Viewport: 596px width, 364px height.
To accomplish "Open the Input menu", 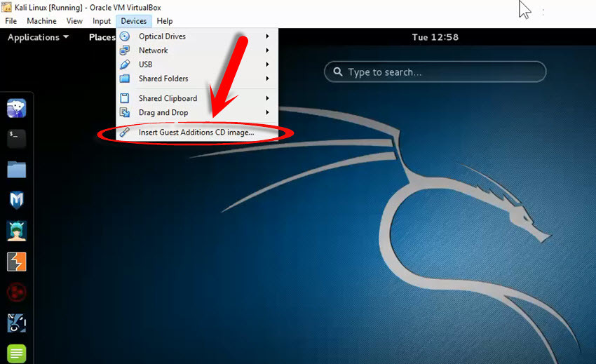I will (102, 21).
